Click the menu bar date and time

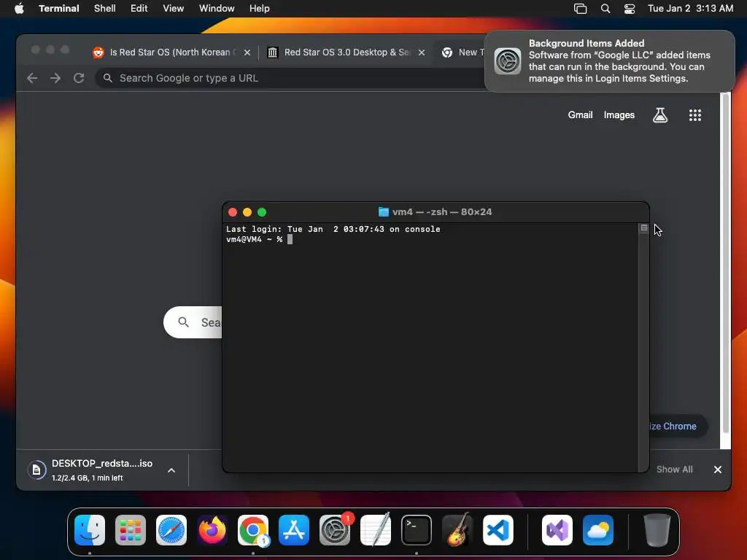(690, 8)
